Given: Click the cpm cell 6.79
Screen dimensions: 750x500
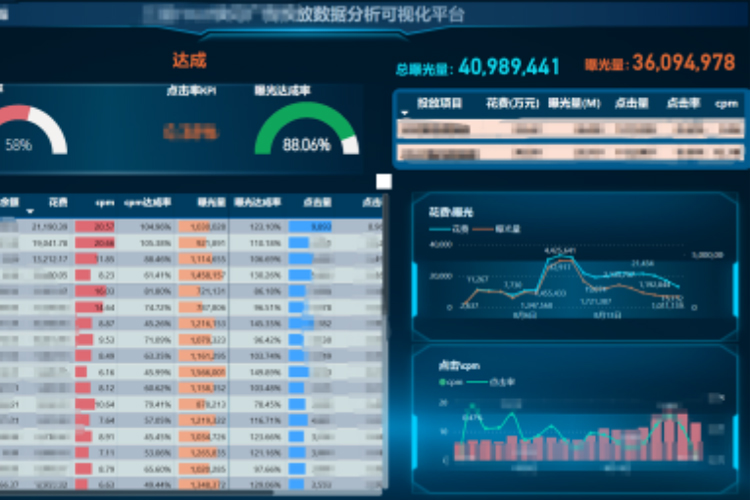Looking at the screenshot, I should pyautogui.click(x=106, y=469).
